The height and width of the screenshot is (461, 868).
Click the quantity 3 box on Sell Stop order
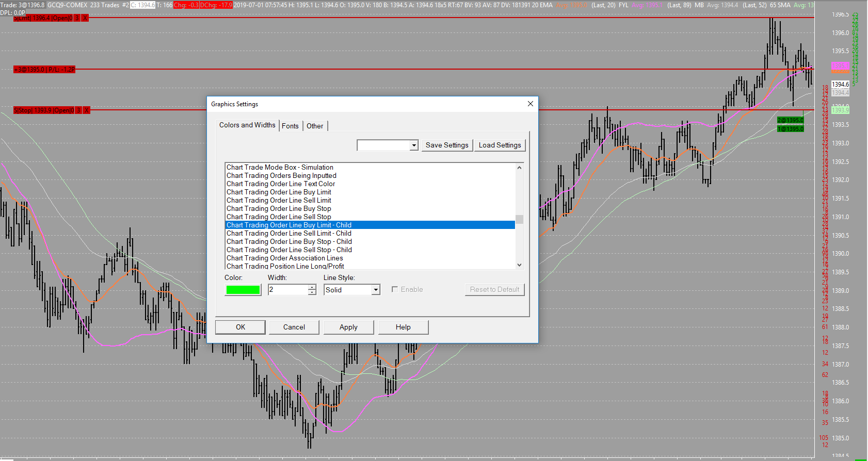click(x=78, y=110)
